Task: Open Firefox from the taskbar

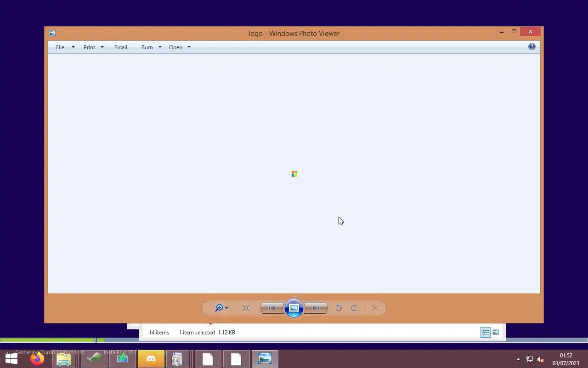Action: (37, 359)
